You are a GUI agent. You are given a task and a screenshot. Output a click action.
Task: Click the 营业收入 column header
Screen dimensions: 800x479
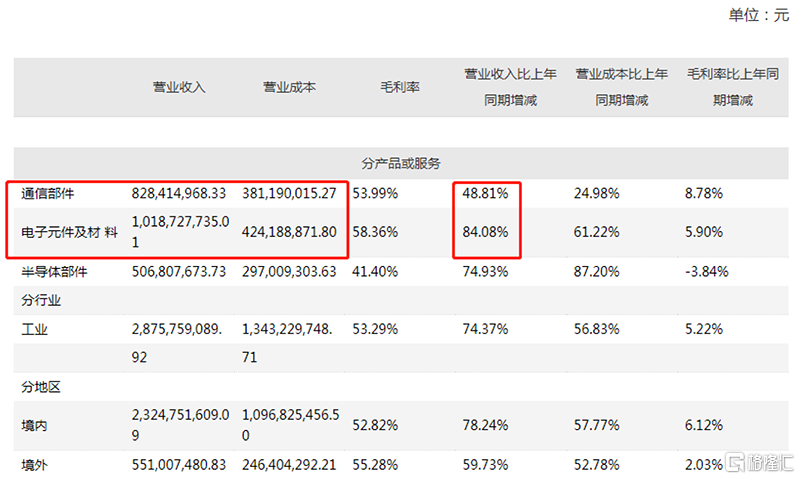click(x=179, y=87)
